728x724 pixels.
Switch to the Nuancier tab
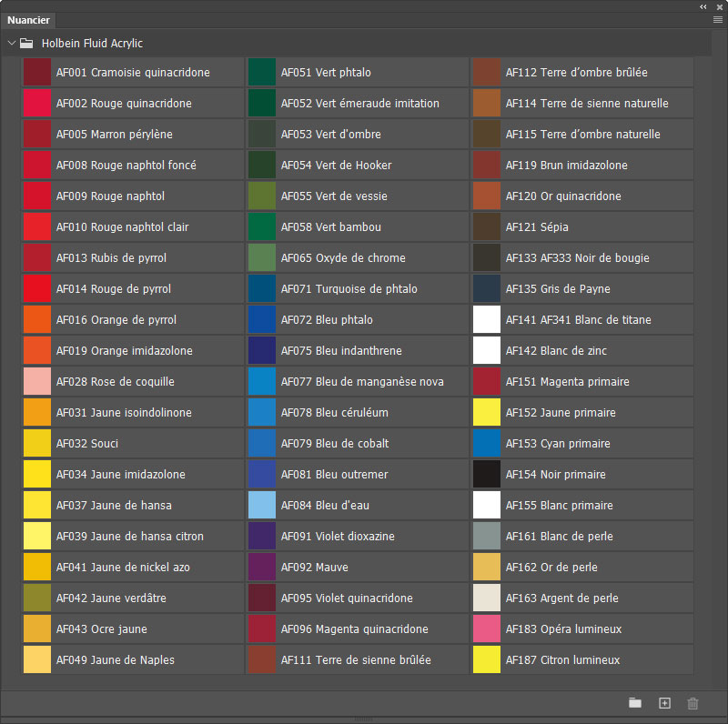[x=28, y=20]
